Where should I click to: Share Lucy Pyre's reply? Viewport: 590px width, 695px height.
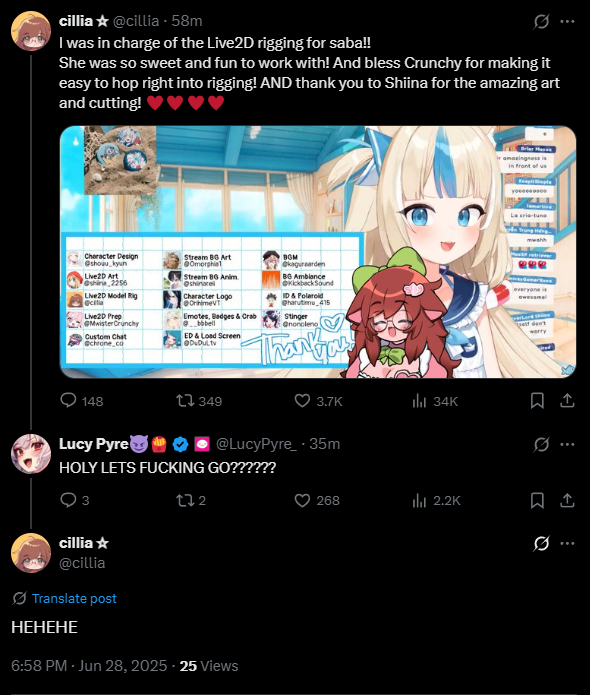point(567,500)
